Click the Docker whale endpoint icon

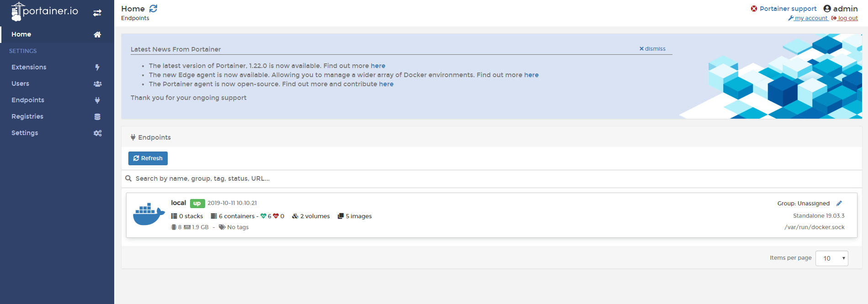[149, 214]
